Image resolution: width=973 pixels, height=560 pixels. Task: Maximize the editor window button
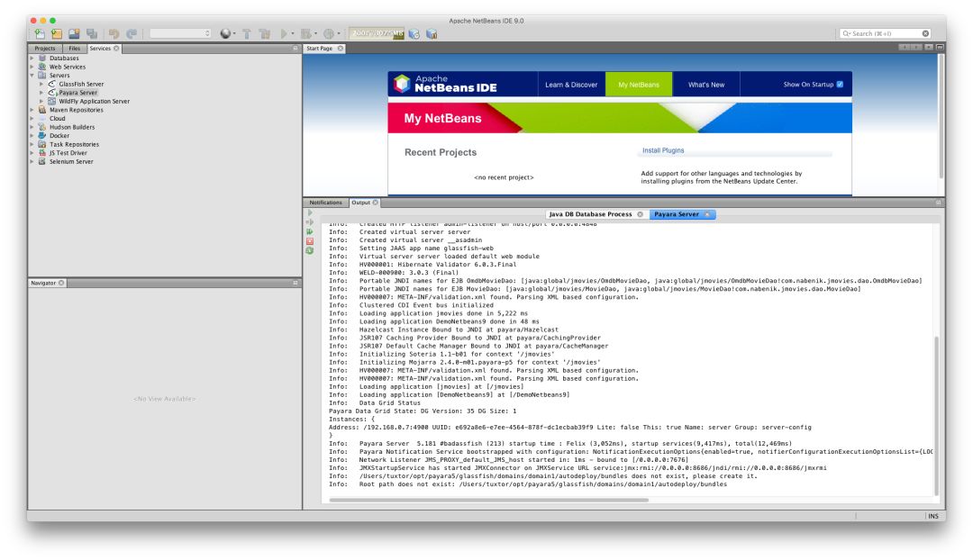tap(941, 47)
